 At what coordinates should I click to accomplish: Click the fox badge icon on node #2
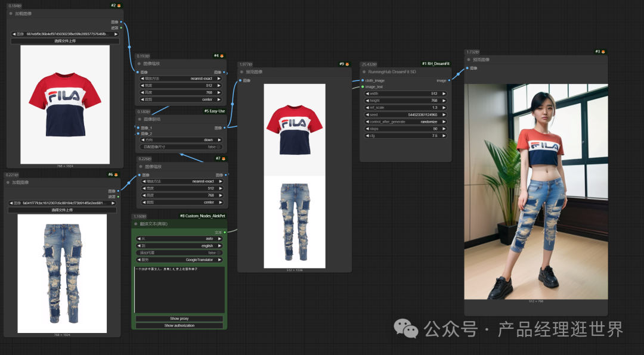(119, 6)
